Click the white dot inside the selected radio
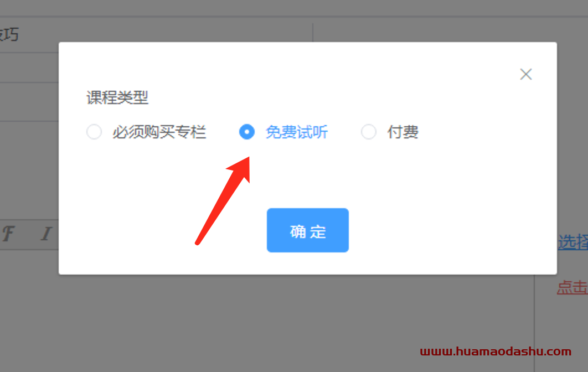 pyautogui.click(x=247, y=132)
